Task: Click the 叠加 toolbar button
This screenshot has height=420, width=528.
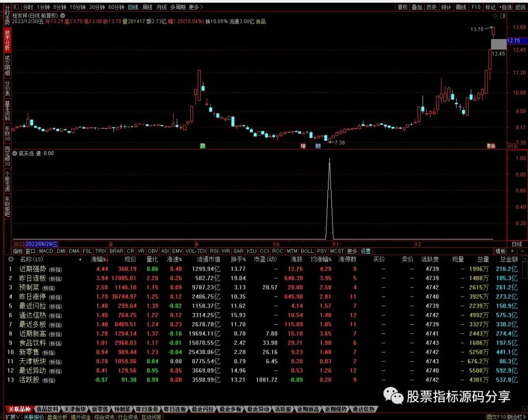Action: tap(417, 7)
